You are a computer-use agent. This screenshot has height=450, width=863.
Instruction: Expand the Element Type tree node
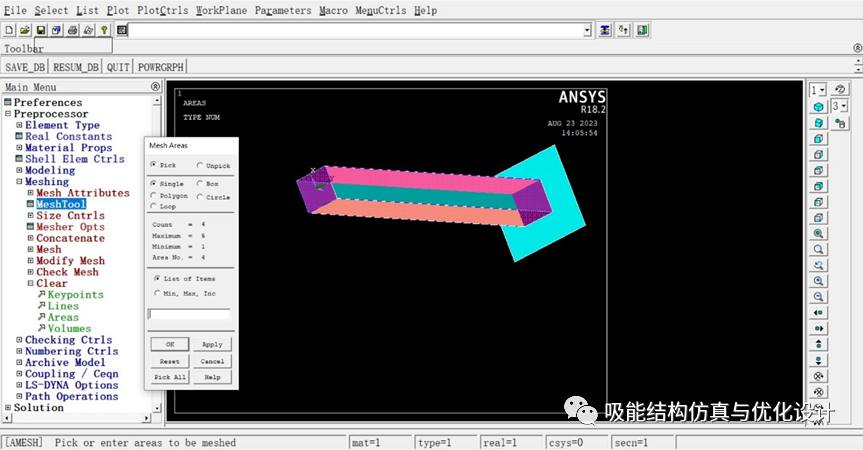(x=19, y=125)
